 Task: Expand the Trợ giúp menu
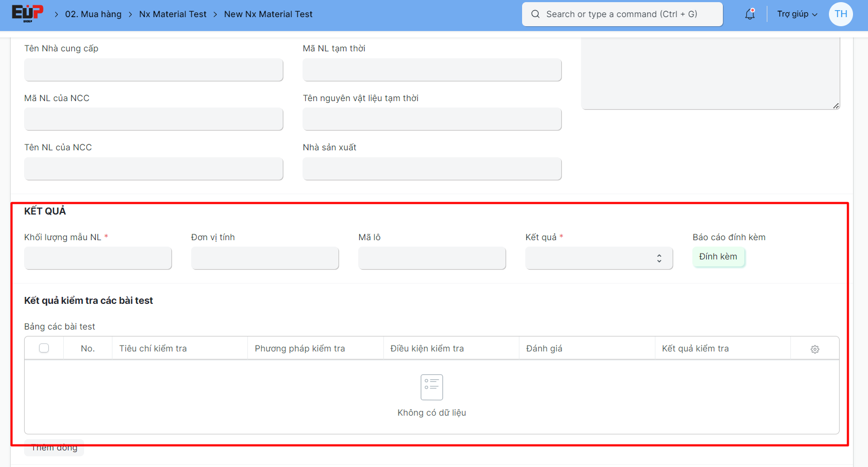[x=797, y=14]
